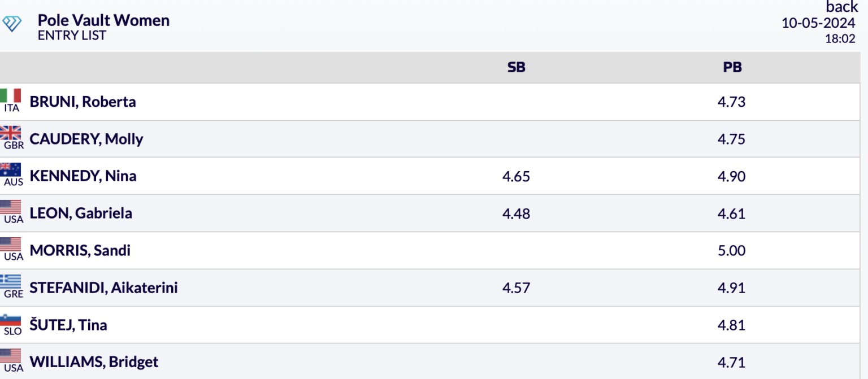Click Gabriela Leon's 4.48 season best
The height and width of the screenshot is (379, 868).
[516, 214]
